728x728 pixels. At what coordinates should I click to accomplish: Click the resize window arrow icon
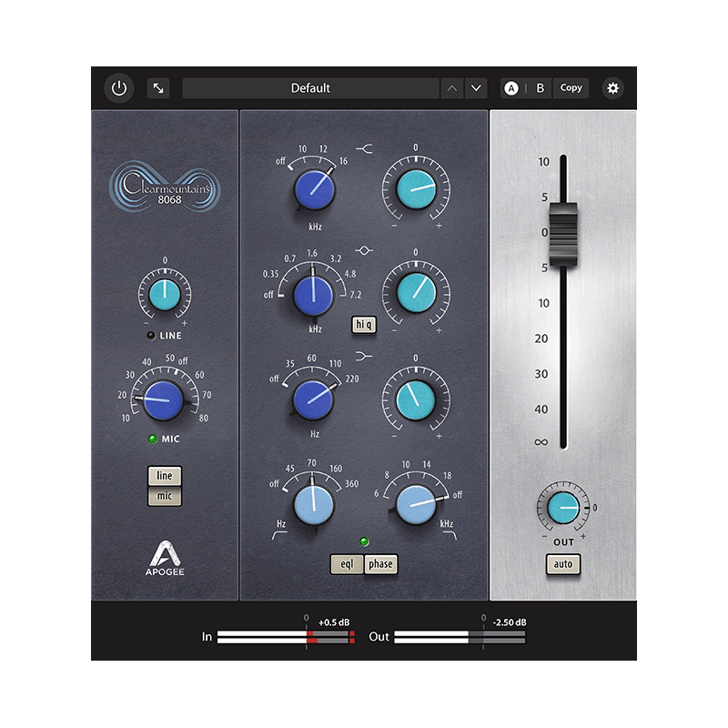(158, 88)
